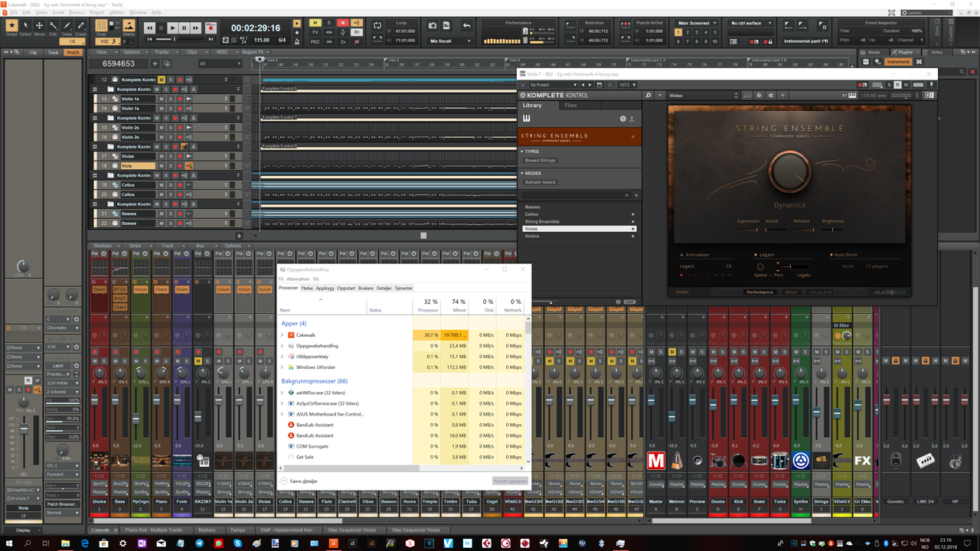980x551 pixels.
Task: Toggle the loop on/off icon
Action: 377,26
